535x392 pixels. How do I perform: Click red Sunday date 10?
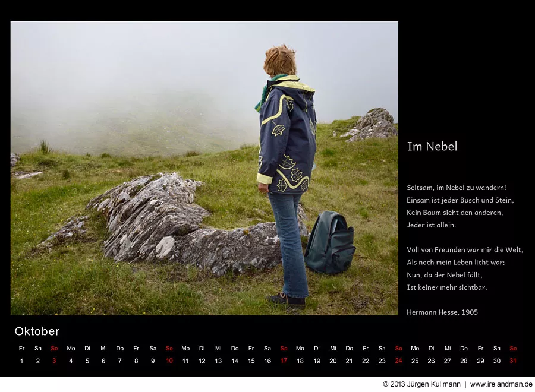tap(169, 361)
